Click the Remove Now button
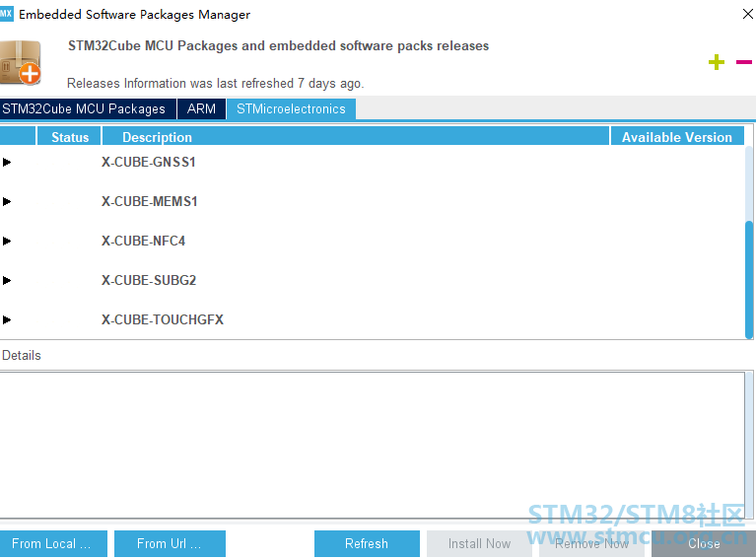 591,543
